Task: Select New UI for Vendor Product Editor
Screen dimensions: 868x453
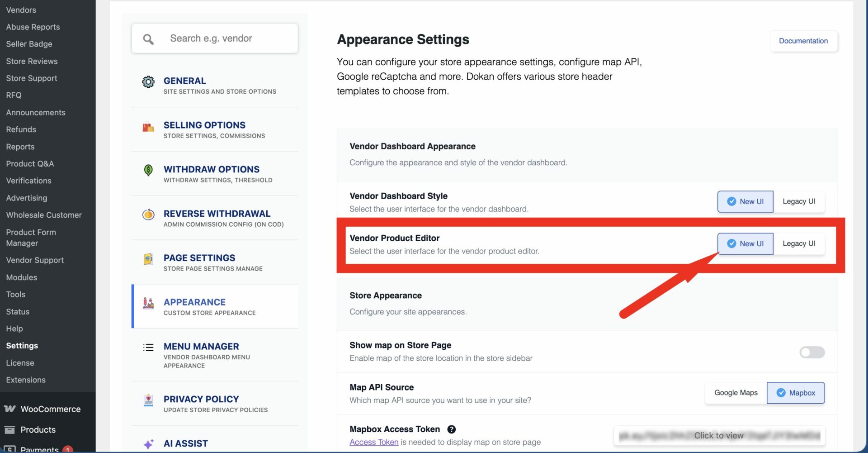Action: (745, 243)
